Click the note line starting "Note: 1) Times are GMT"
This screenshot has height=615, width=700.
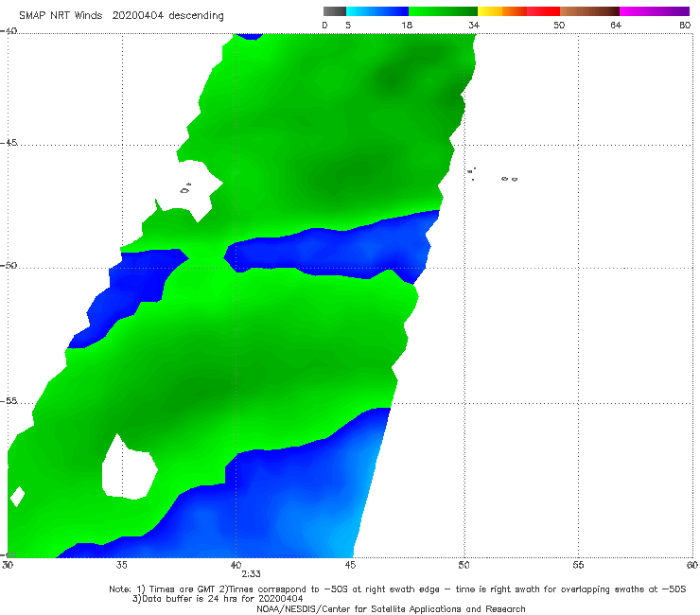397,589
